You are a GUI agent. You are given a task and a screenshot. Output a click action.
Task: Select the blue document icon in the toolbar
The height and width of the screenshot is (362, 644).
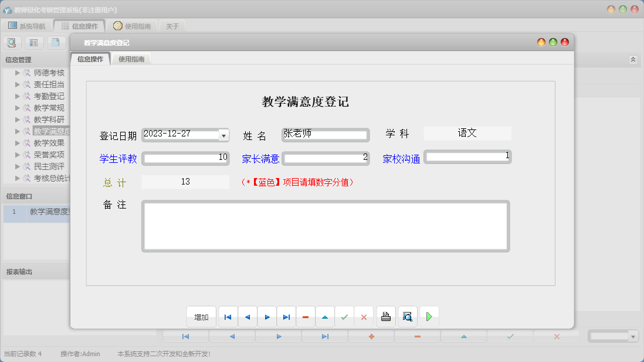pos(56,42)
